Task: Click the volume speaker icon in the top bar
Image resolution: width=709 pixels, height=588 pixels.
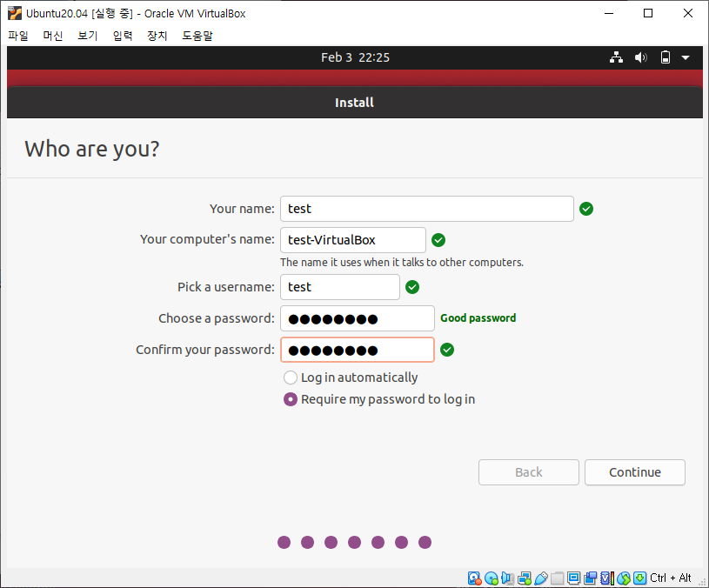Action: (641, 57)
